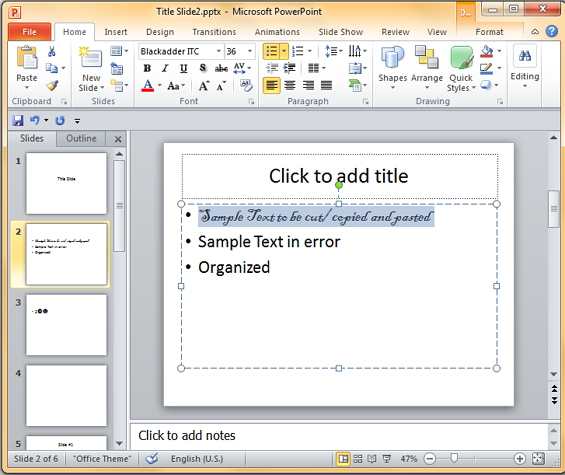Open PowerPoint Help question mark

point(552,31)
